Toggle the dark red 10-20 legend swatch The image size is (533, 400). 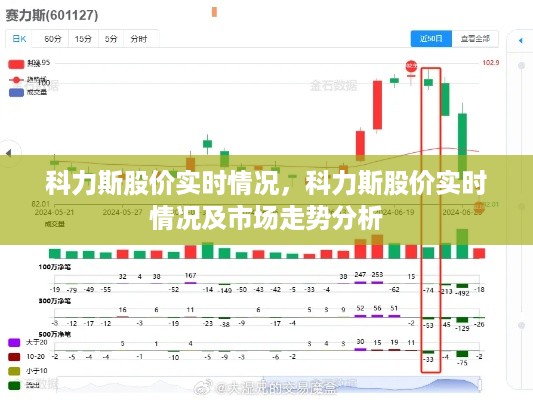point(14,357)
